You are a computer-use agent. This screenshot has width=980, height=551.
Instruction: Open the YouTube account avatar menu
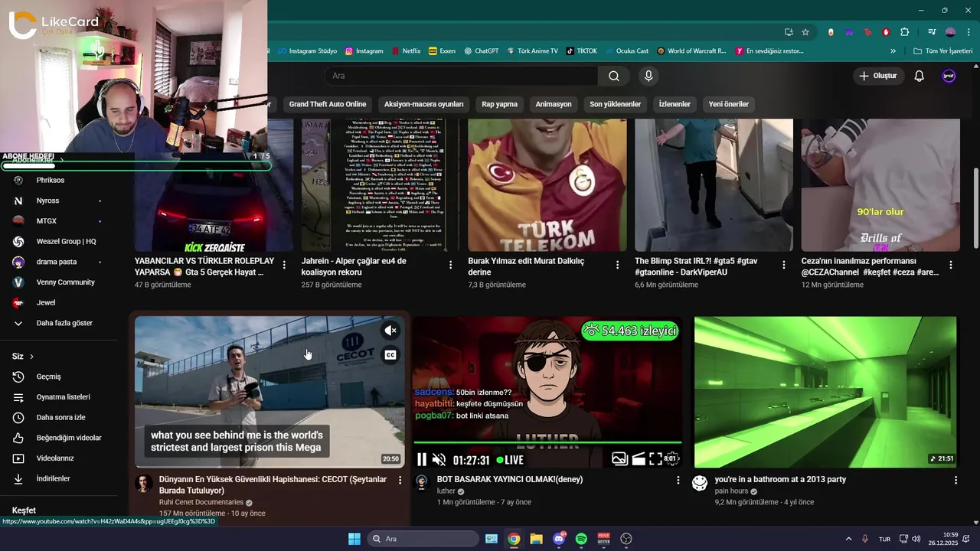click(x=949, y=76)
